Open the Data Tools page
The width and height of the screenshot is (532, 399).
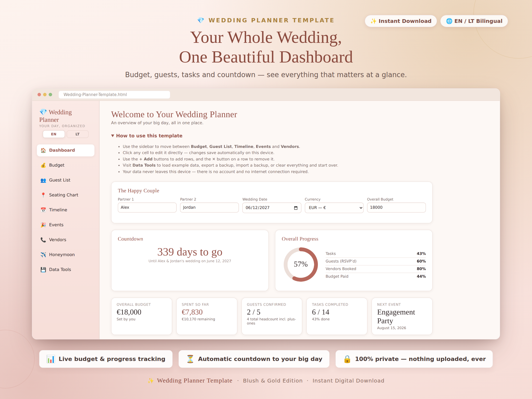pos(66,269)
